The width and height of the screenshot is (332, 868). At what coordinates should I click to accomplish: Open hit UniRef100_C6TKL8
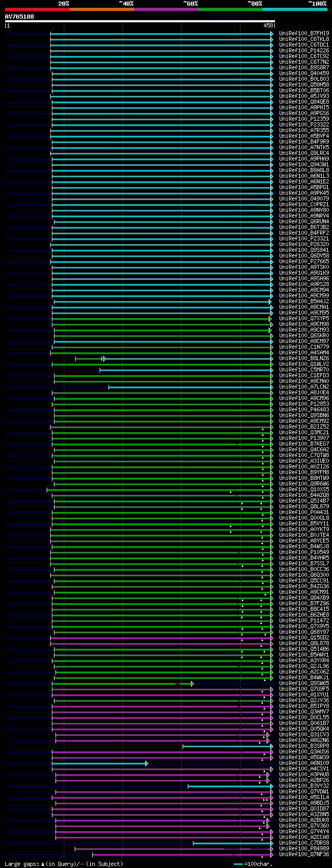point(304,39)
